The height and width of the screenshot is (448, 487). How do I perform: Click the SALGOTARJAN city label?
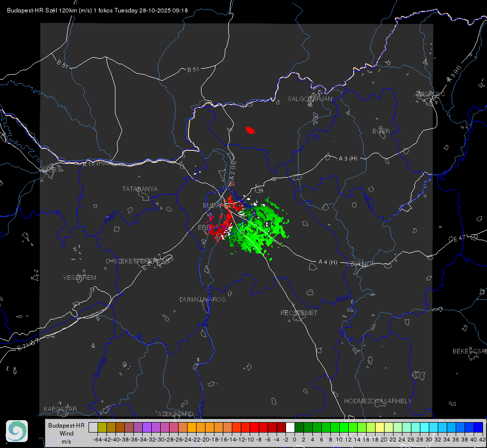(309, 99)
